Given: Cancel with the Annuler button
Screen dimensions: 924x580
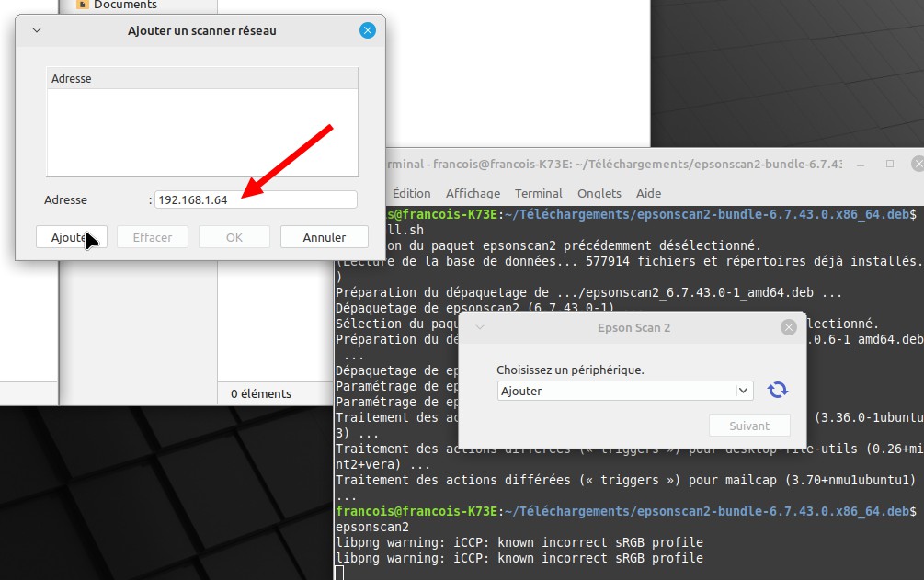Looking at the screenshot, I should (325, 237).
